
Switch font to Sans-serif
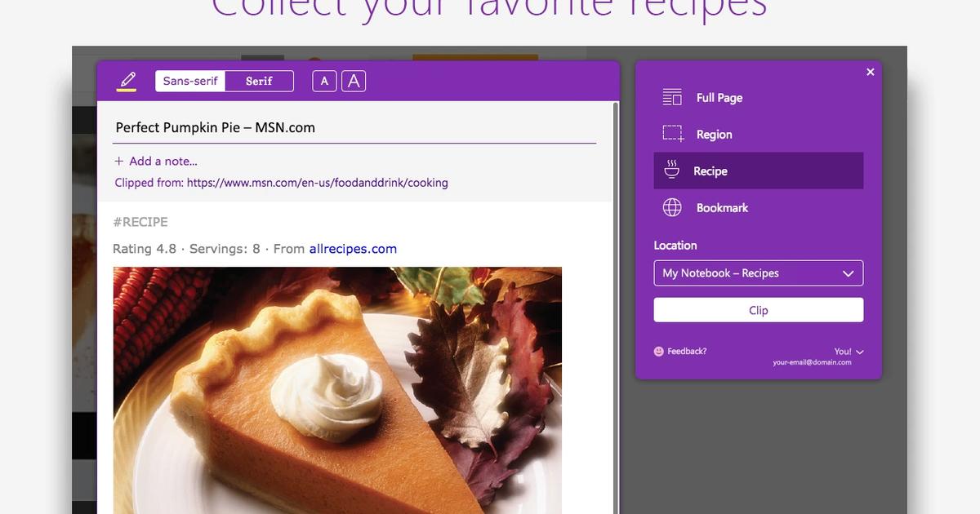click(x=190, y=81)
